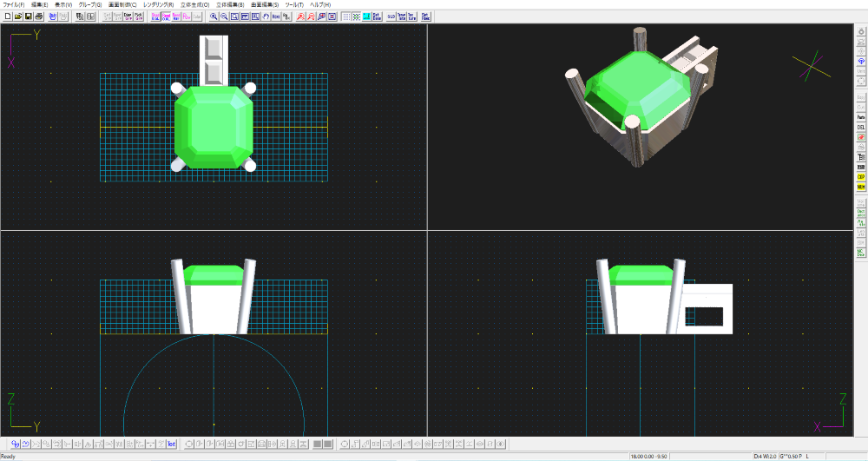
Task: Toggle the dotted grid display button
Action: (x=346, y=16)
